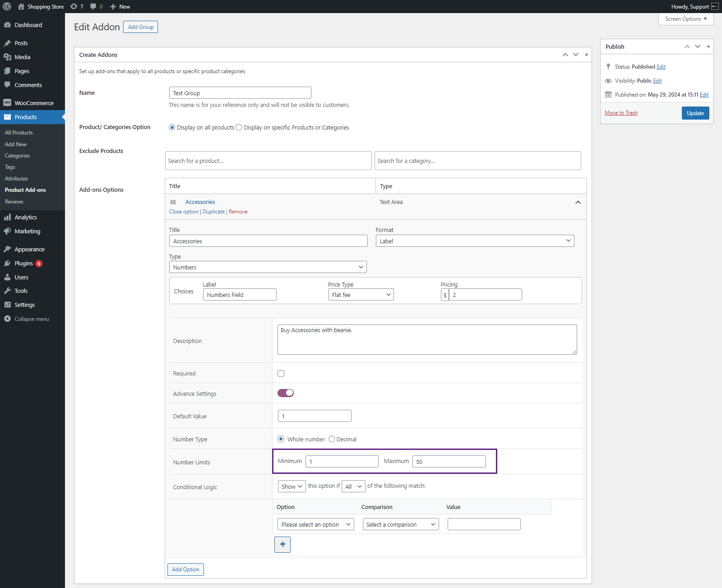Open Reviews submenu item
Screen dimensions: 722x588
point(14,202)
